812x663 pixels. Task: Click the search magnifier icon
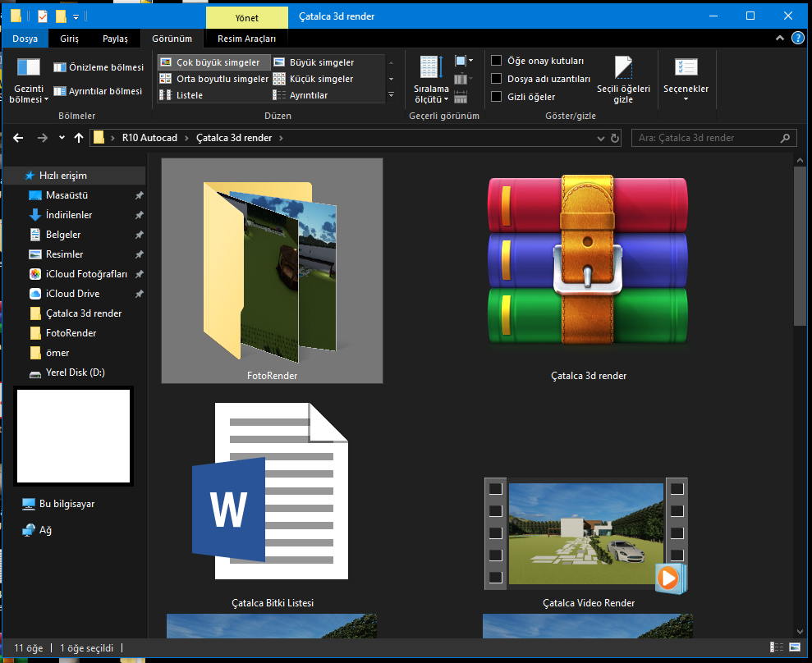[x=785, y=138]
